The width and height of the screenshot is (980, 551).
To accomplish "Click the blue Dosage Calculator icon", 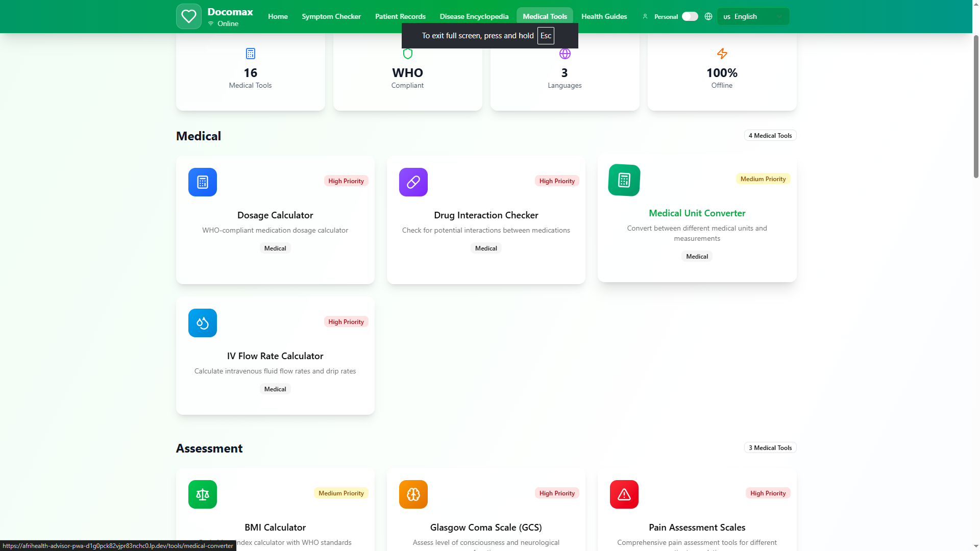I will coord(203,182).
